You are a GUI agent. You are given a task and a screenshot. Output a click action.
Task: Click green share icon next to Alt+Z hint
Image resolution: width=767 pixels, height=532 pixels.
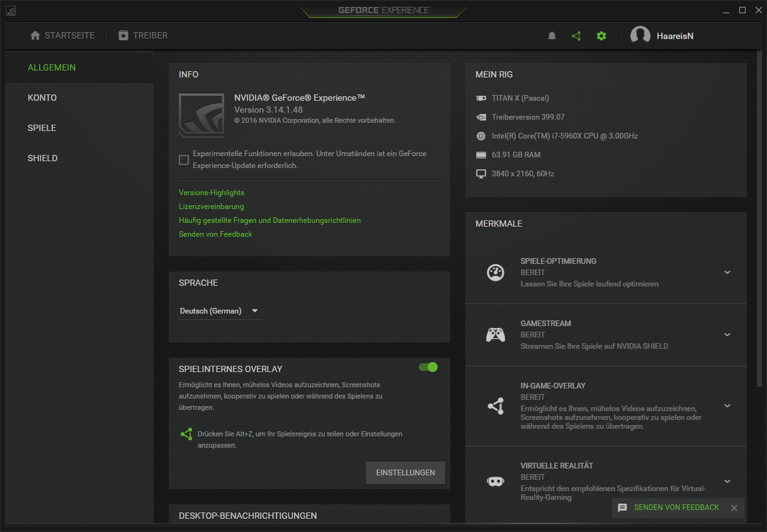click(x=186, y=434)
